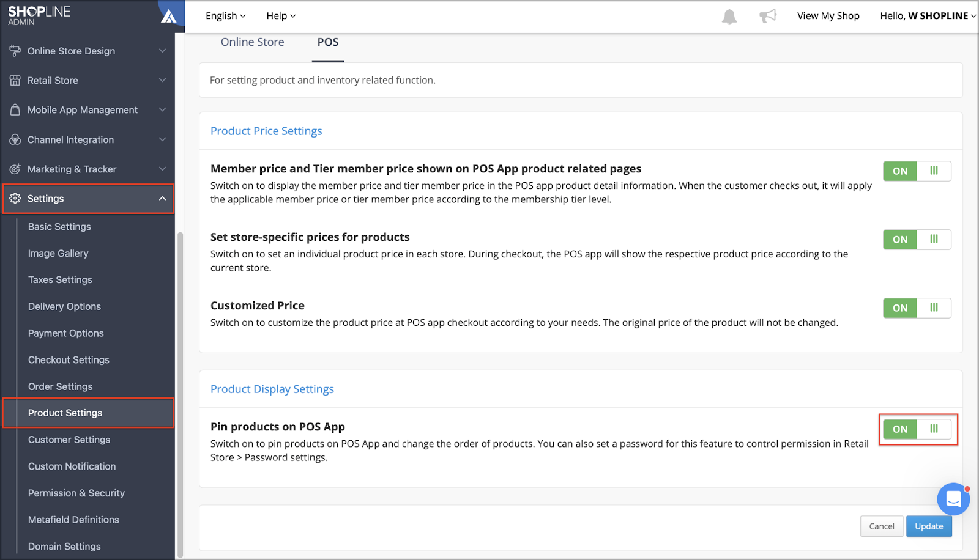Toggle Pin products on POS App switch
979x560 pixels.
(917, 429)
